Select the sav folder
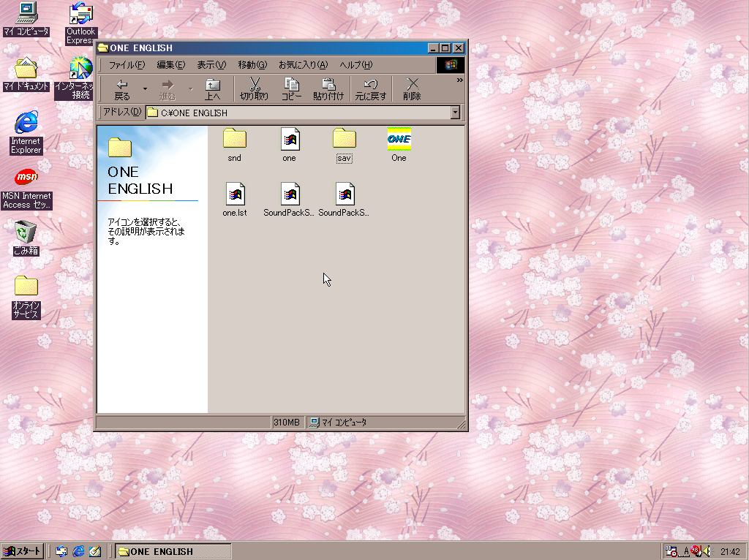This screenshot has height=560, width=749. coord(344,140)
